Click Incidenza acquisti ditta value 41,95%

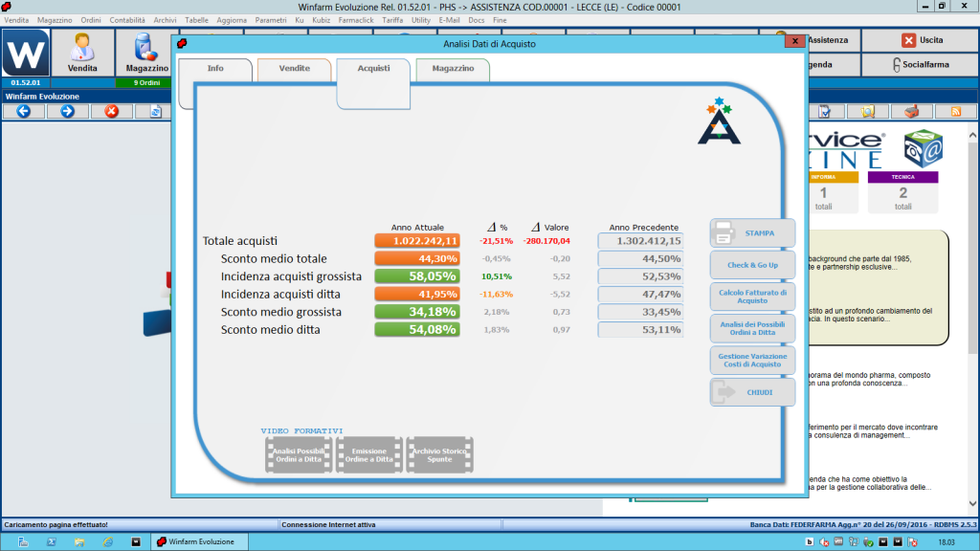click(x=417, y=295)
